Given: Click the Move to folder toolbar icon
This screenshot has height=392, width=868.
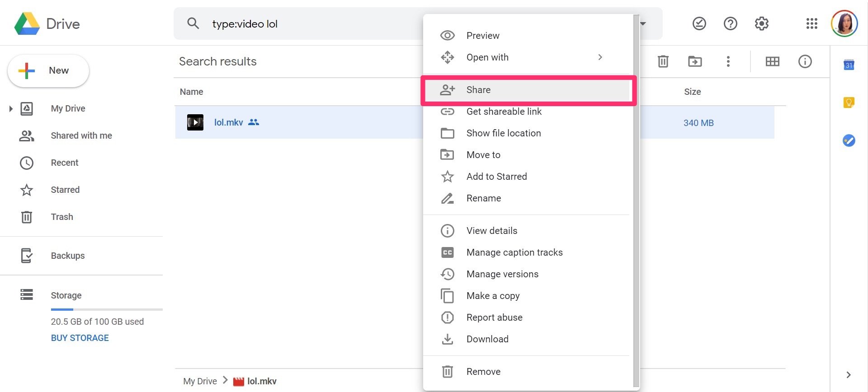Looking at the screenshot, I should (695, 61).
